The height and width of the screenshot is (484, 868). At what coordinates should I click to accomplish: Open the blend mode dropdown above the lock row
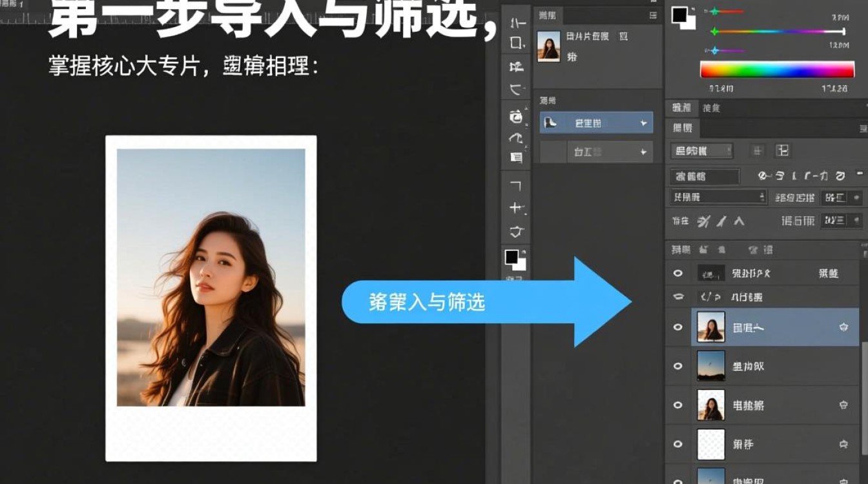pyautogui.click(x=716, y=197)
